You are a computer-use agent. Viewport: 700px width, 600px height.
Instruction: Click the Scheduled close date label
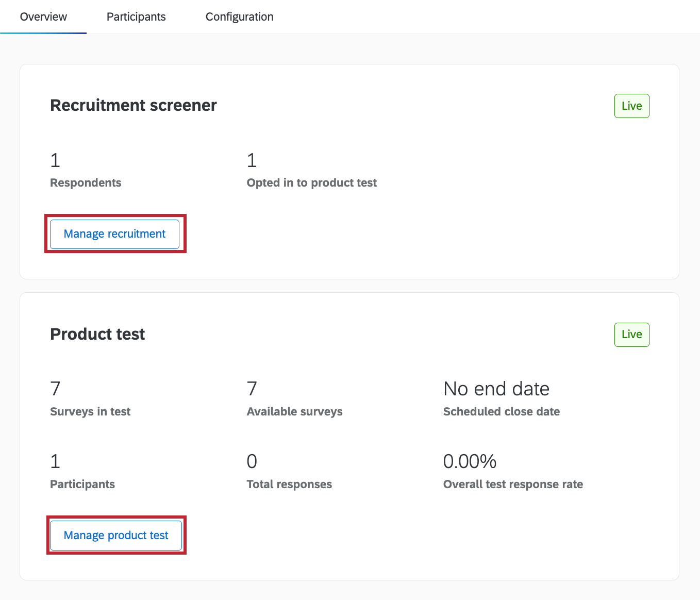(501, 411)
